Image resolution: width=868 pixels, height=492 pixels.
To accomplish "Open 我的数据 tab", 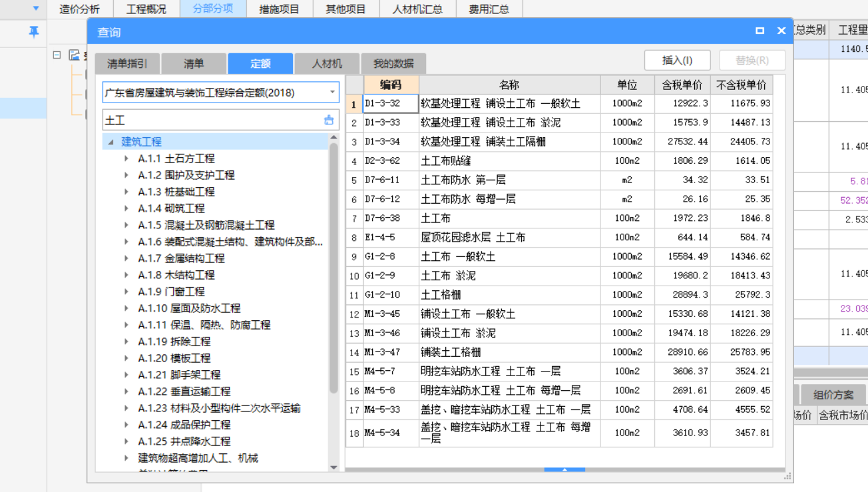I will 393,64.
